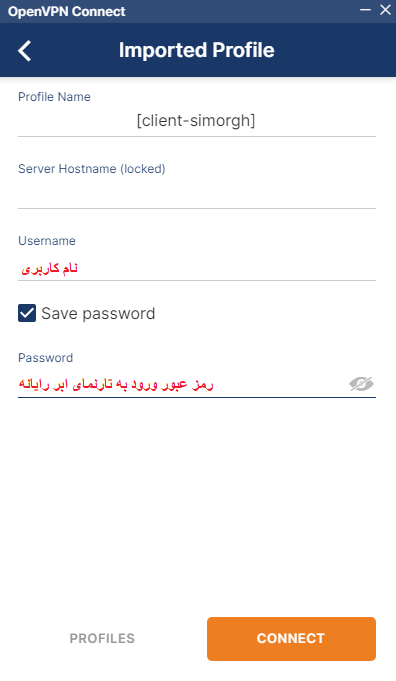396x681 pixels.
Task: Focus the Username input field
Action: point(197,268)
